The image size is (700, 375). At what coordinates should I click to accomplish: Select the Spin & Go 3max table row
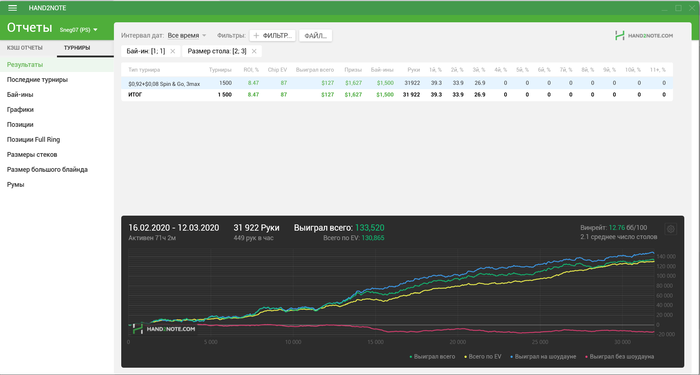(397, 83)
